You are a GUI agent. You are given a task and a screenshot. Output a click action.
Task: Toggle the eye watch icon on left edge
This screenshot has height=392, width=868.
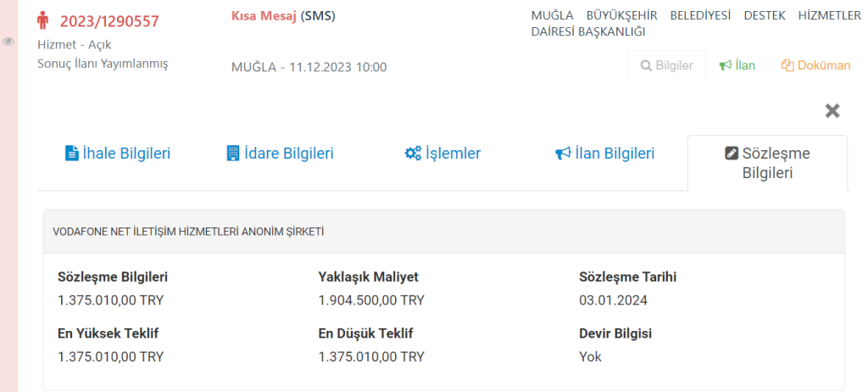(8, 42)
